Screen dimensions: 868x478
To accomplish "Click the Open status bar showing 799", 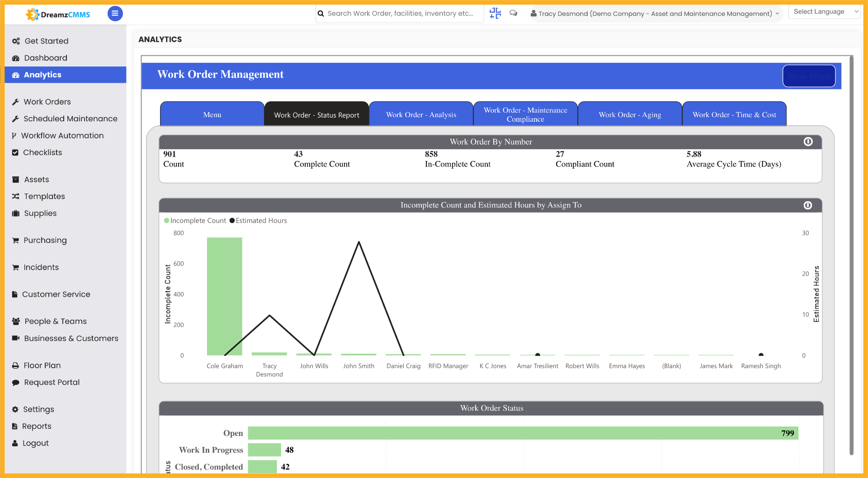I will tap(520, 433).
